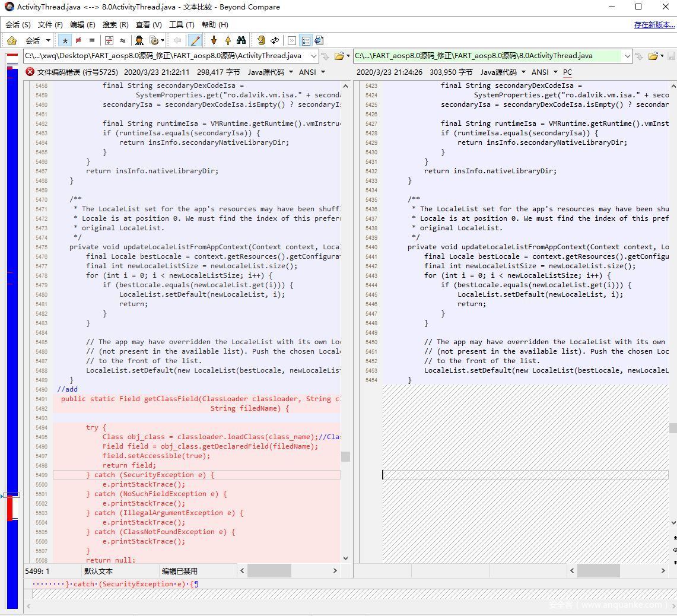Jump to the previous difference section

pyautogui.click(x=228, y=40)
